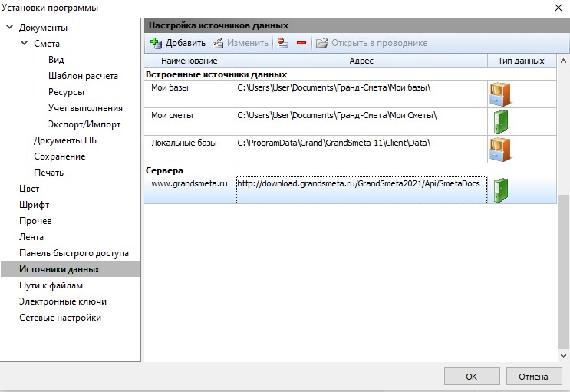Click the data type icon for Мои базы

click(x=499, y=94)
